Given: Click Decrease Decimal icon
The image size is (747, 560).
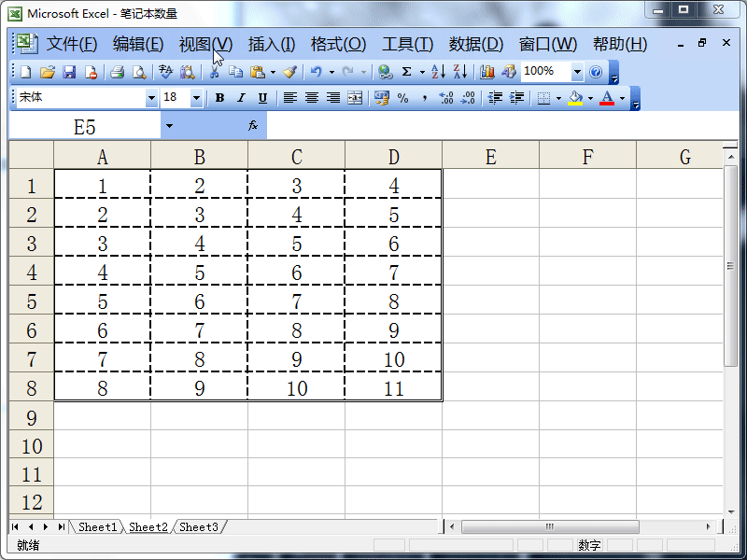Looking at the screenshot, I should pyautogui.click(x=469, y=98).
